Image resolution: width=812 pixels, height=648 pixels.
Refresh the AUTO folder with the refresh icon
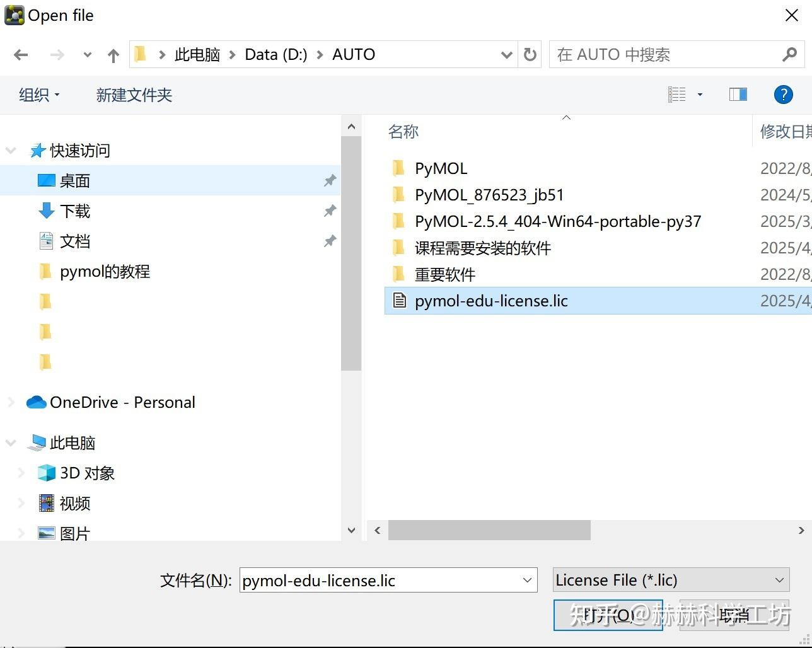(529, 54)
